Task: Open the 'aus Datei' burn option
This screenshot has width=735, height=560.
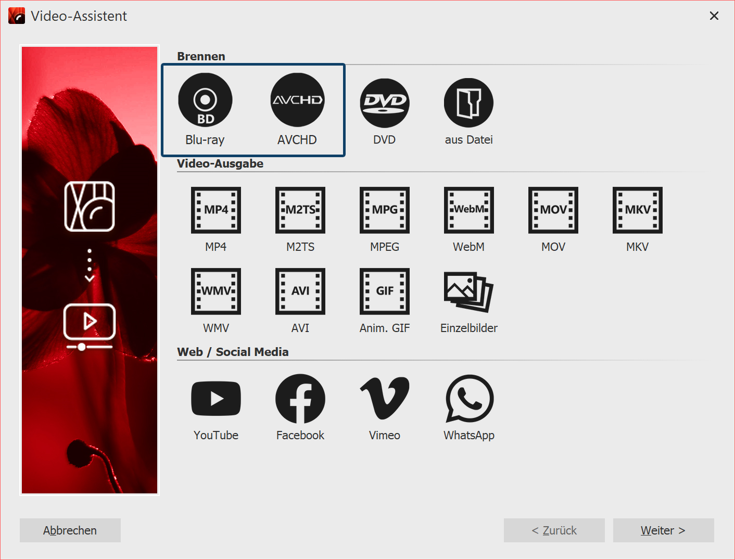Action: (468, 103)
